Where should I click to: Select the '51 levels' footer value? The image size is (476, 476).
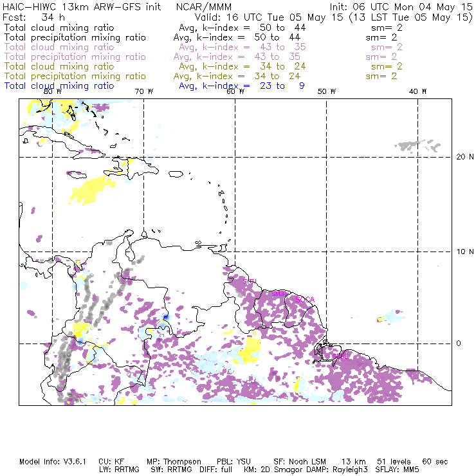coord(394,462)
